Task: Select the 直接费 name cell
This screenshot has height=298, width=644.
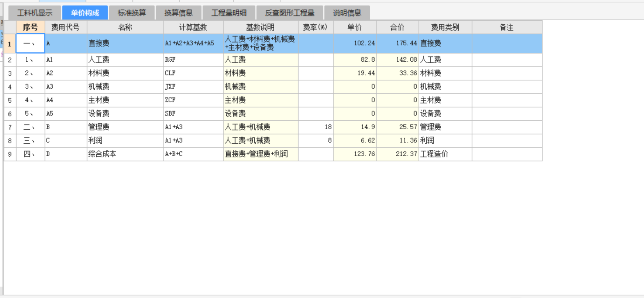Action: click(125, 44)
